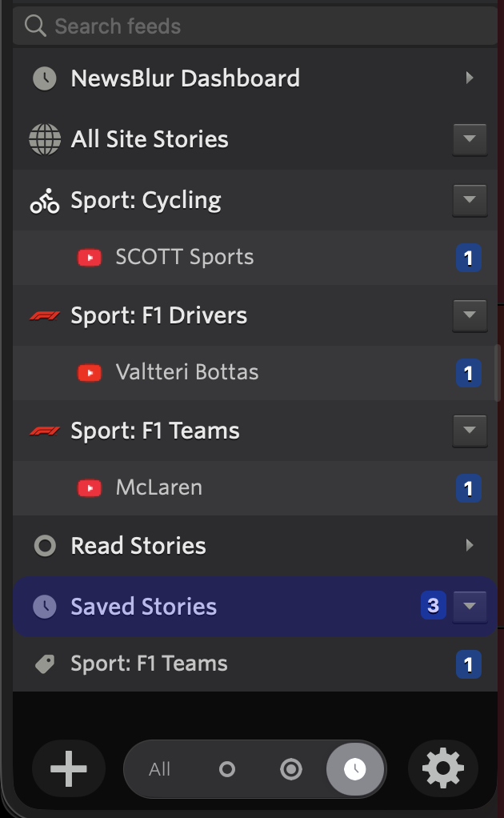
Task: Select the unread stories filter circle
Action: click(227, 769)
